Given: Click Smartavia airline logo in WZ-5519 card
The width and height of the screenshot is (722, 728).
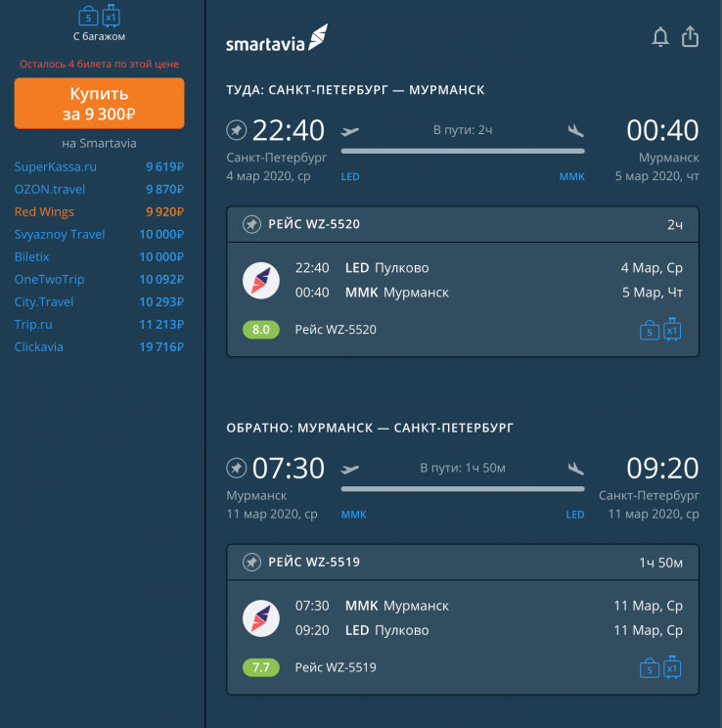Looking at the screenshot, I should click(x=261, y=618).
